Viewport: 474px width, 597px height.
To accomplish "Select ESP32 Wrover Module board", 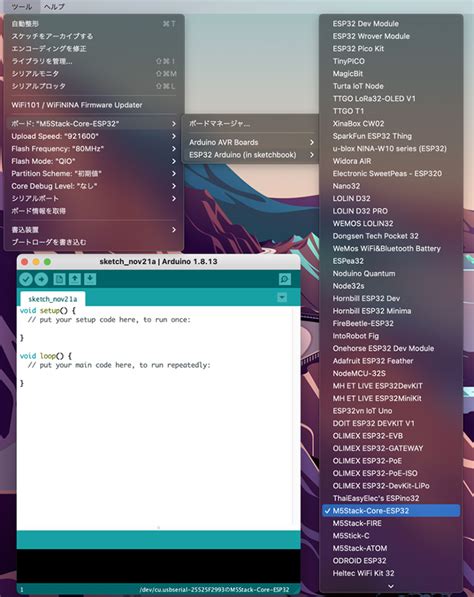I will coord(391,36).
